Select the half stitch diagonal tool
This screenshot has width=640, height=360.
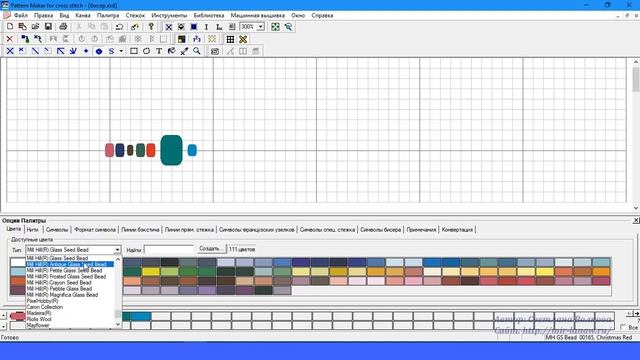pos(35,51)
